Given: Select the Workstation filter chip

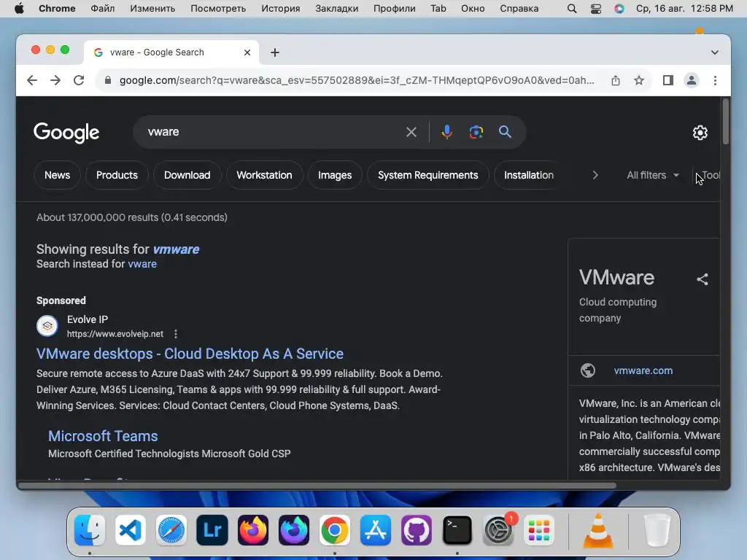Looking at the screenshot, I should pyautogui.click(x=264, y=175).
